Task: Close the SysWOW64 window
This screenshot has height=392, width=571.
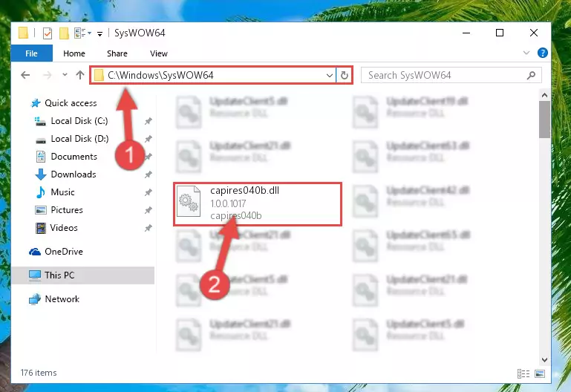Action: pyautogui.click(x=533, y=33)
